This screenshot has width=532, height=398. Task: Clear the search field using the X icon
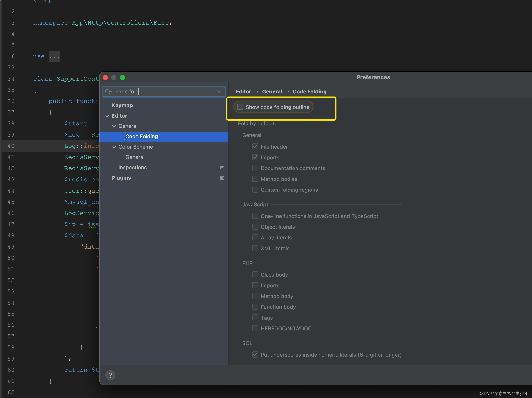pyautogui.click(x=219, y=92)
